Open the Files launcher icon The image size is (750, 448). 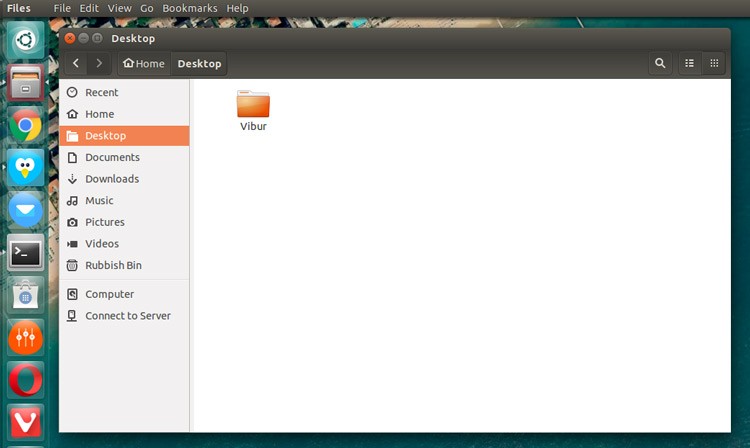(25, 82)
